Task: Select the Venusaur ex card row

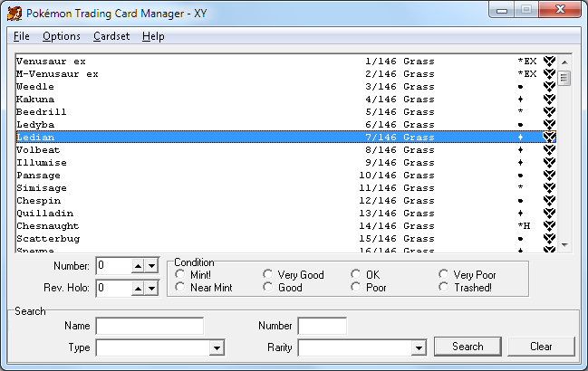Action: click(286, 62)
